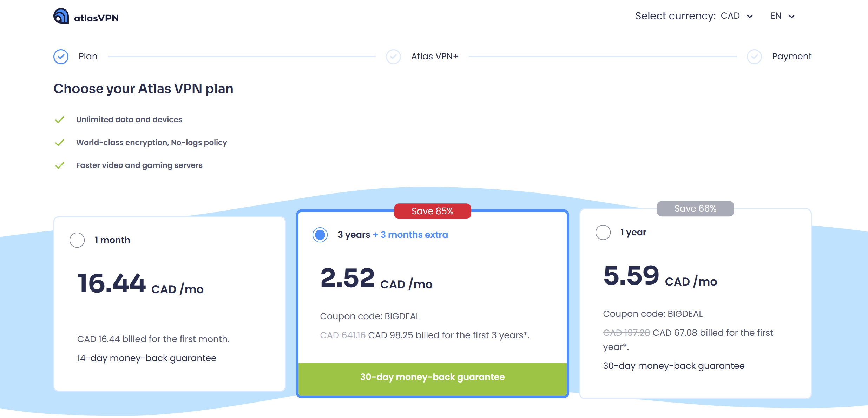Click the chevron next to CAD

coord(750,17)
